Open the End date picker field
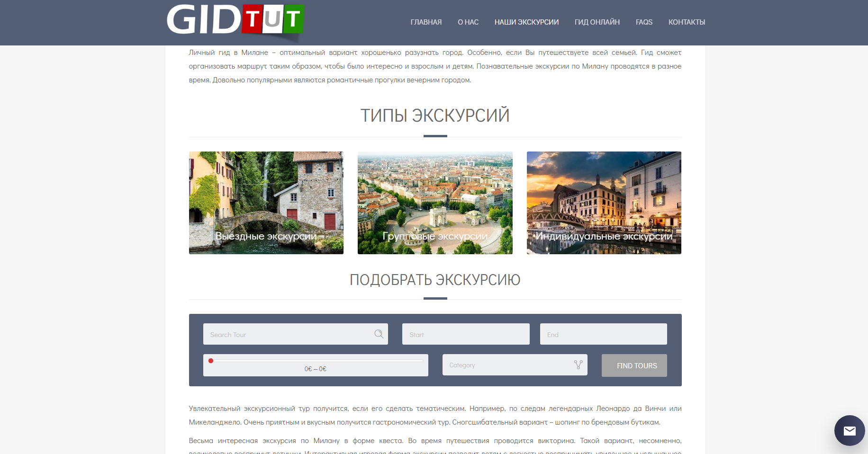The image size is (868, 454). (x=603, y=334)
